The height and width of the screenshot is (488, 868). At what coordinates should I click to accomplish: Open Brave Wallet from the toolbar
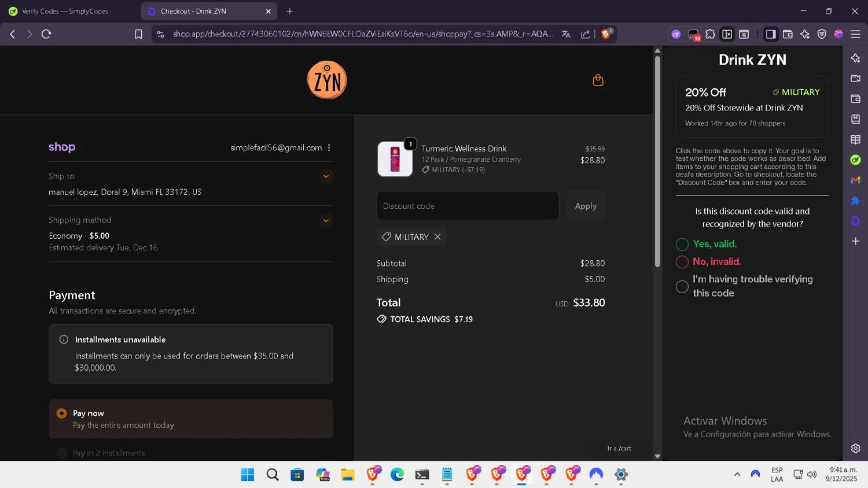click(x=788, y=34)
